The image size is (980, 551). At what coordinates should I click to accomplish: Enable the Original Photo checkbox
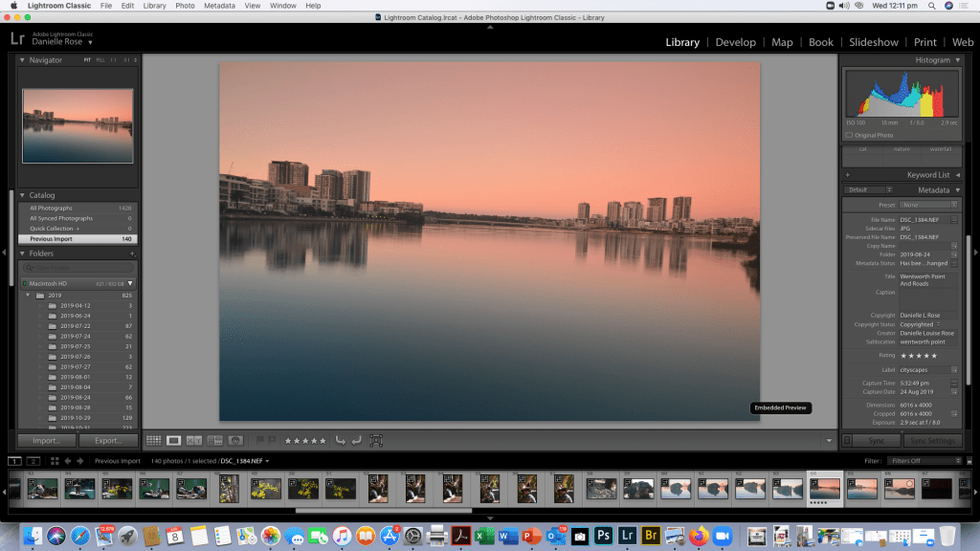coord(849,135)
